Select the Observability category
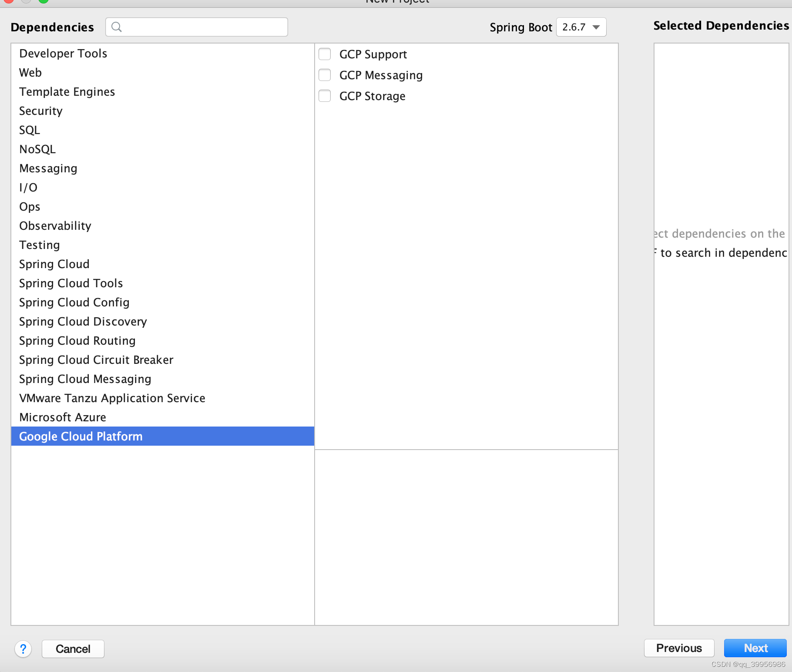Screen dimensions: 792x672 coord(163,226)
